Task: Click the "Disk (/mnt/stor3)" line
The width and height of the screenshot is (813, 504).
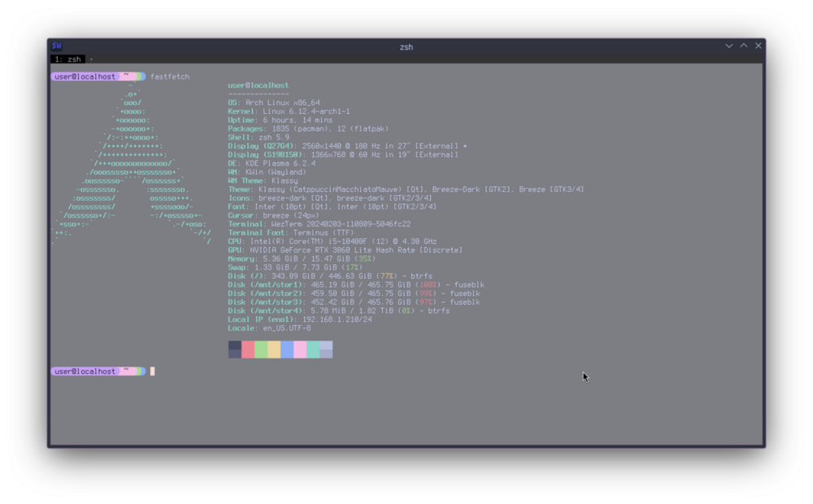Action: [354, 302]
